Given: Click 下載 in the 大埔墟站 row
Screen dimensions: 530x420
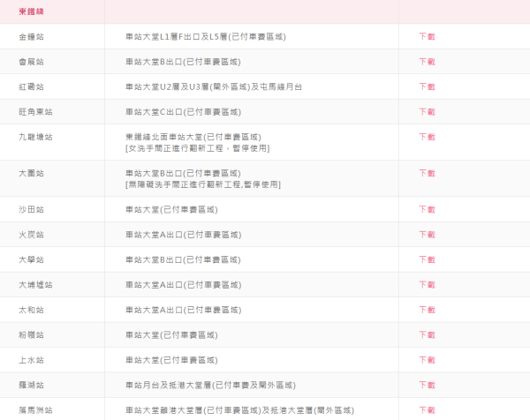Looking at the screenshot, I should point(427,285).
